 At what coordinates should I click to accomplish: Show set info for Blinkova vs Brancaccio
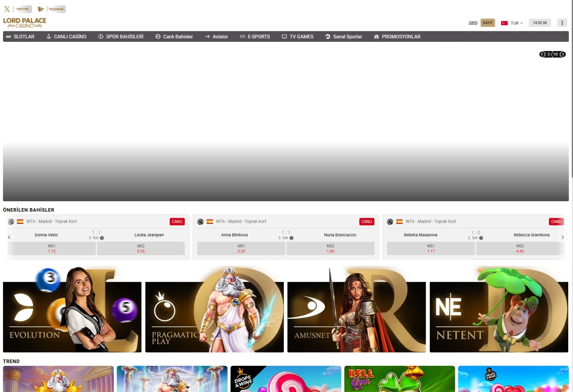292,238
